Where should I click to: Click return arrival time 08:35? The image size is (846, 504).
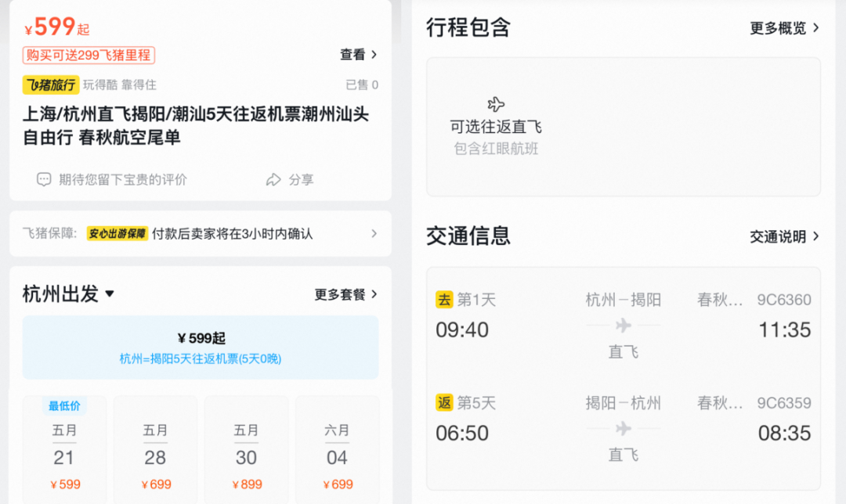(784, 434)
